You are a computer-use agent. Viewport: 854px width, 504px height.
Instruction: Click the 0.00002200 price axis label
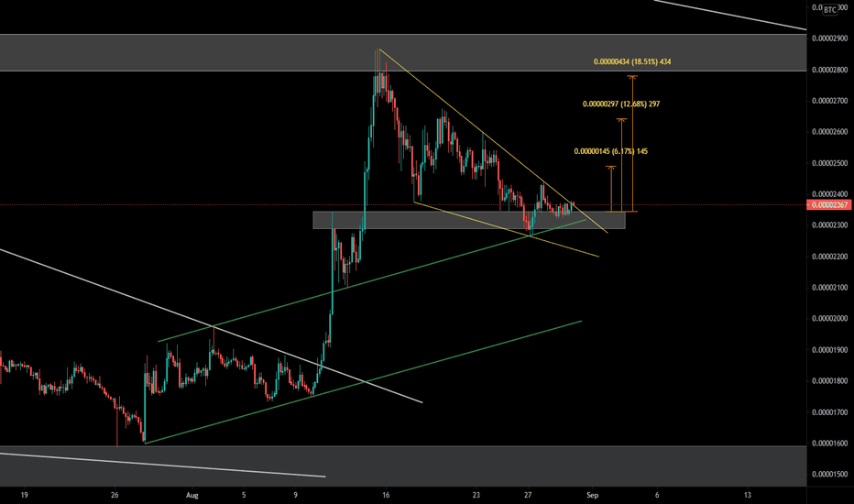[829, 257]
